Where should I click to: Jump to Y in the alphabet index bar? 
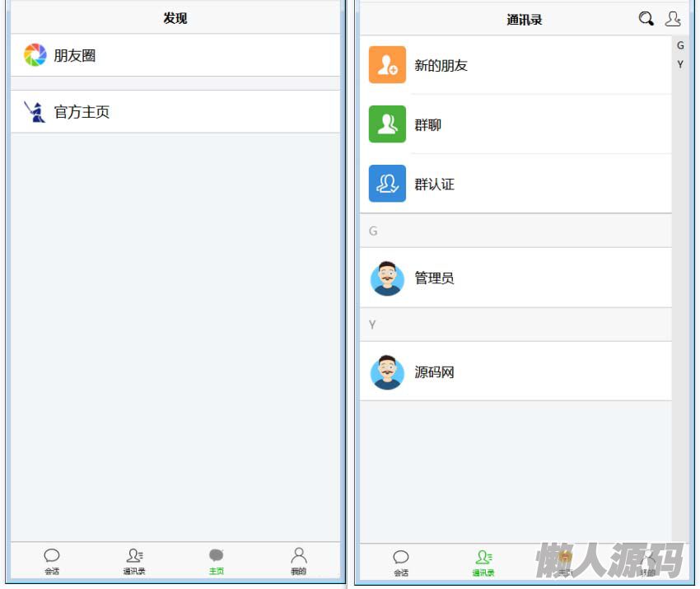pyautogui.click(x=680, y=64)
